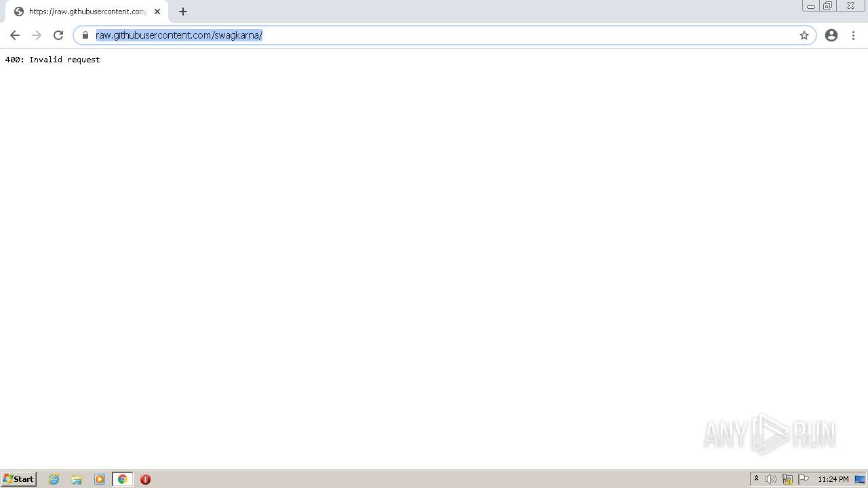Reload the current page

pos(58,35)
